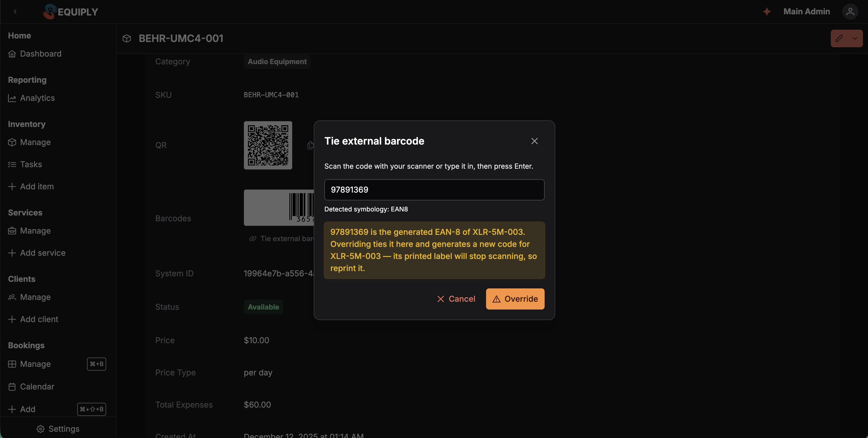The height and width of the screenshot is (438, 868).
Task: Click the Calendar icon in sidebar
Action: click(x=12, y=387)
